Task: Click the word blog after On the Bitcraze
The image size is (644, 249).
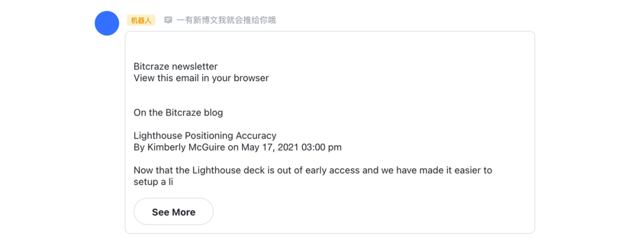Action: coord(213,112)
